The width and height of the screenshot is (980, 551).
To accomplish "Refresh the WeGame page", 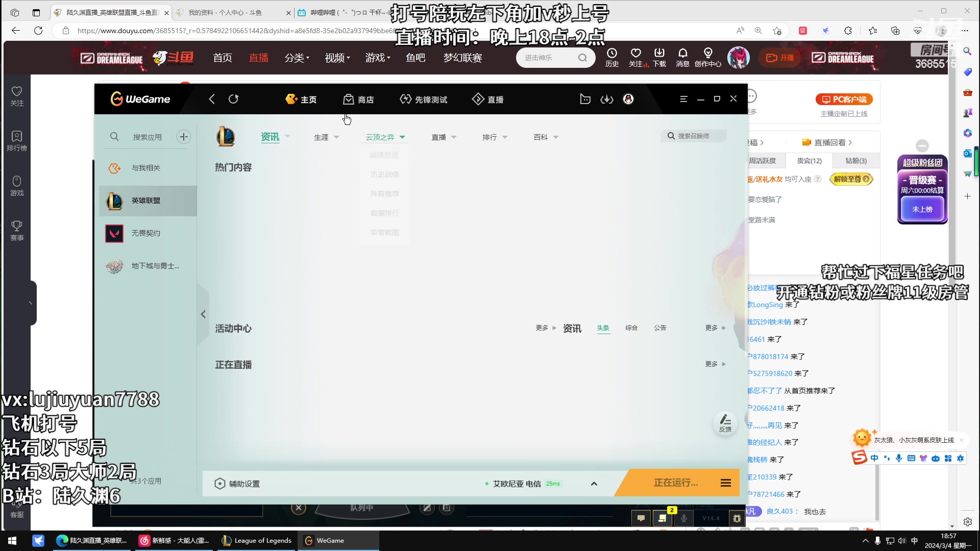I will click(x=234, y=99).
